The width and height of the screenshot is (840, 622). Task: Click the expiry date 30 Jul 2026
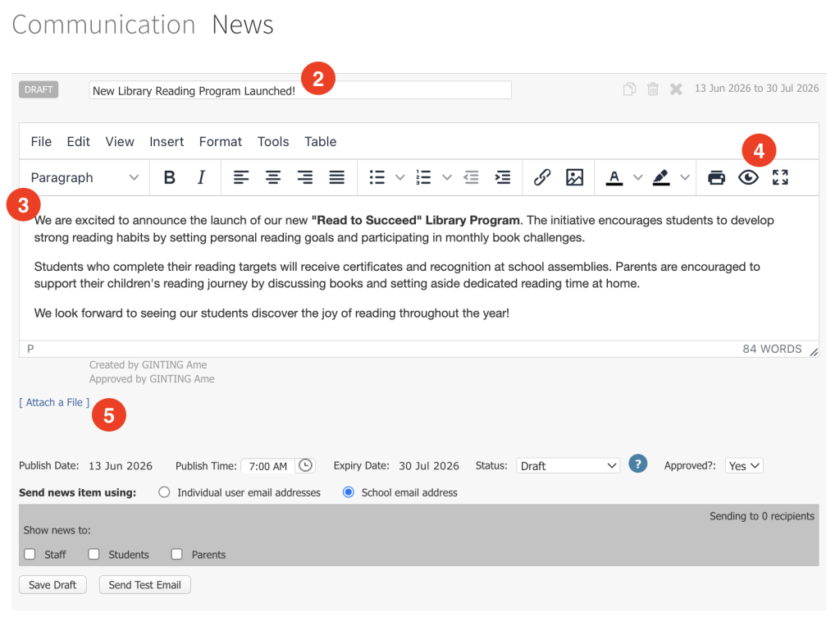[x=428, y=465]
